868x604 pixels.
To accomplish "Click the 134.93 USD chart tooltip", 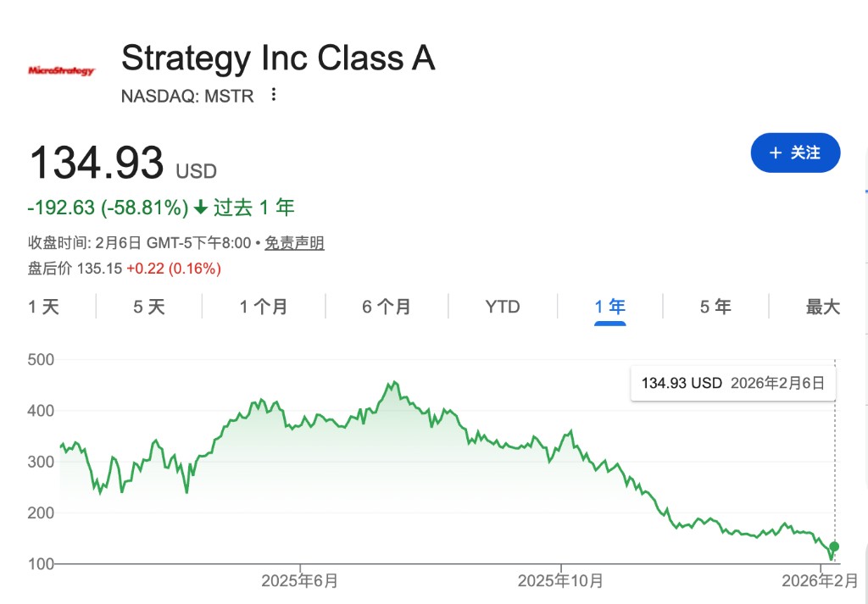I will pyautogui.click(x=733, y=383).
